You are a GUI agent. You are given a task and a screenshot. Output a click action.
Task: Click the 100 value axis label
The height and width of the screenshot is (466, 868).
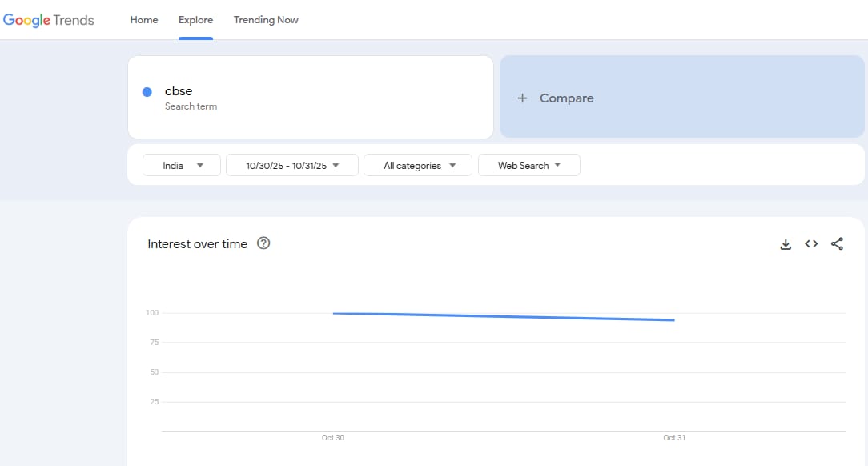(x=152, y=313)
